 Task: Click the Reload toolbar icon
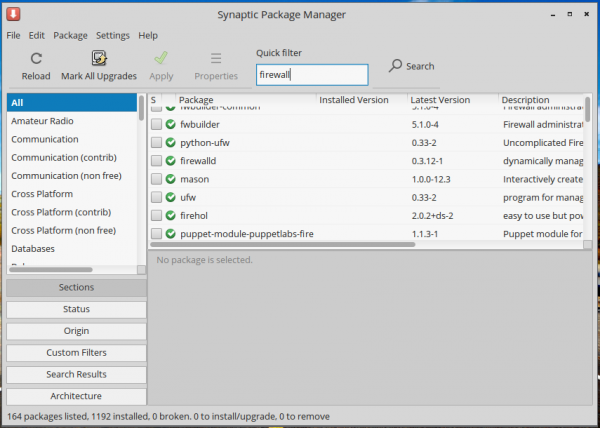pos(36,59)
